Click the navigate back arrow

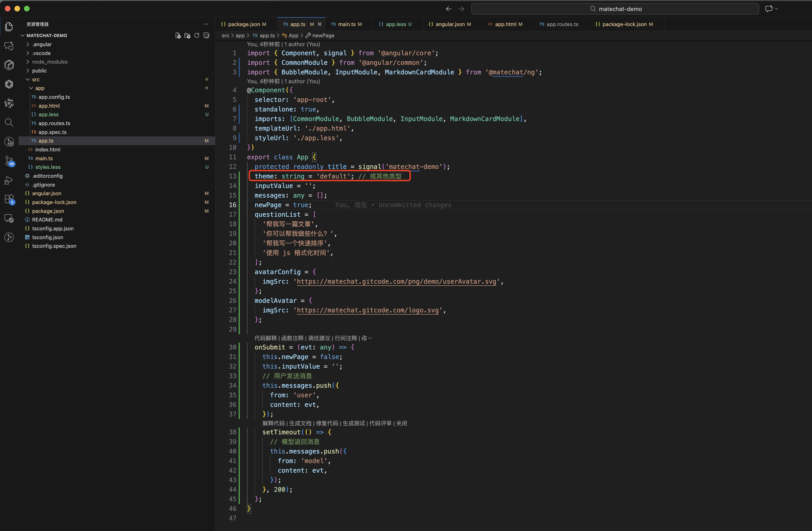point(449,9)
